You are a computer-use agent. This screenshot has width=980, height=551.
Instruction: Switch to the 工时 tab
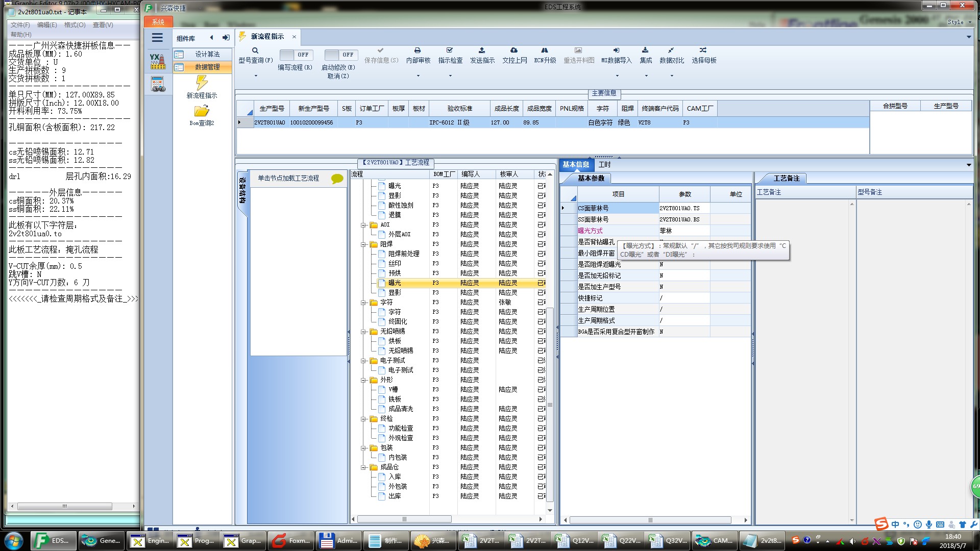point(604,164)
